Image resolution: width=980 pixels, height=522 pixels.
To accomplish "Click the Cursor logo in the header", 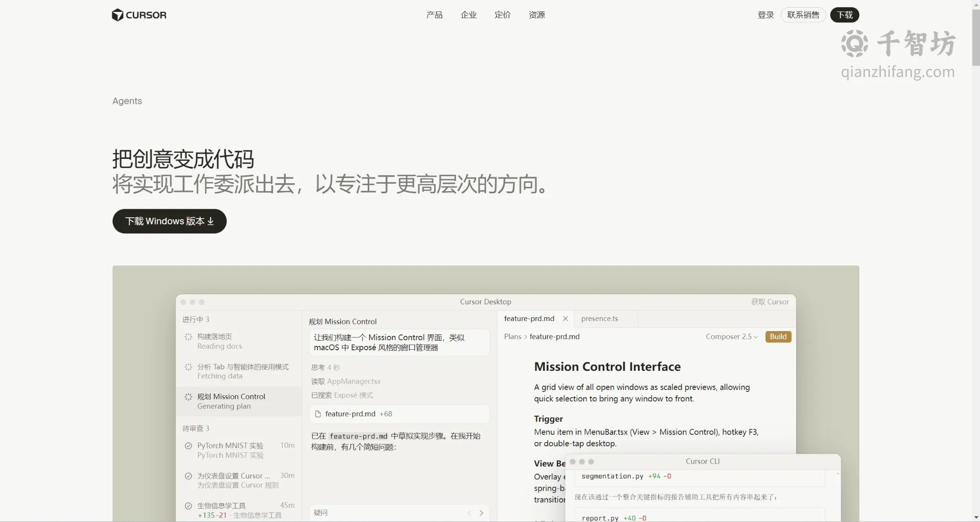I will coord(139,15).
